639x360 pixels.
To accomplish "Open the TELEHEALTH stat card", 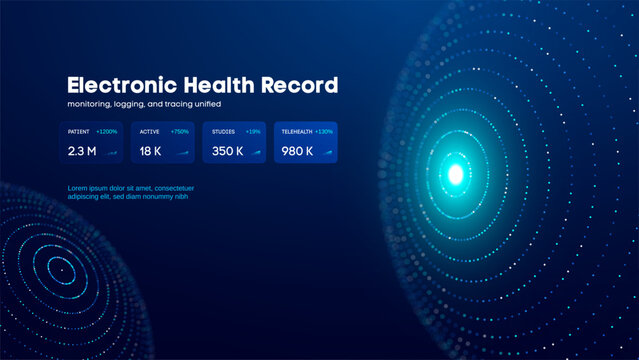I will [306, 142].
